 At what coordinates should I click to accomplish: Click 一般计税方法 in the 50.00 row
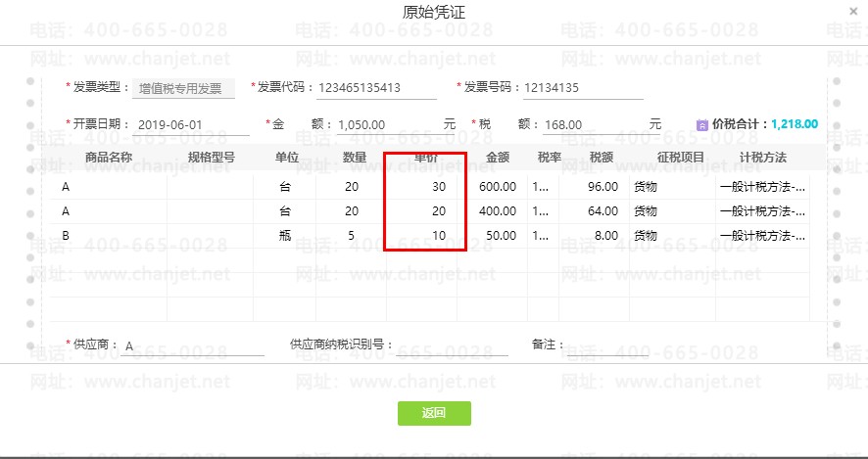762,236
